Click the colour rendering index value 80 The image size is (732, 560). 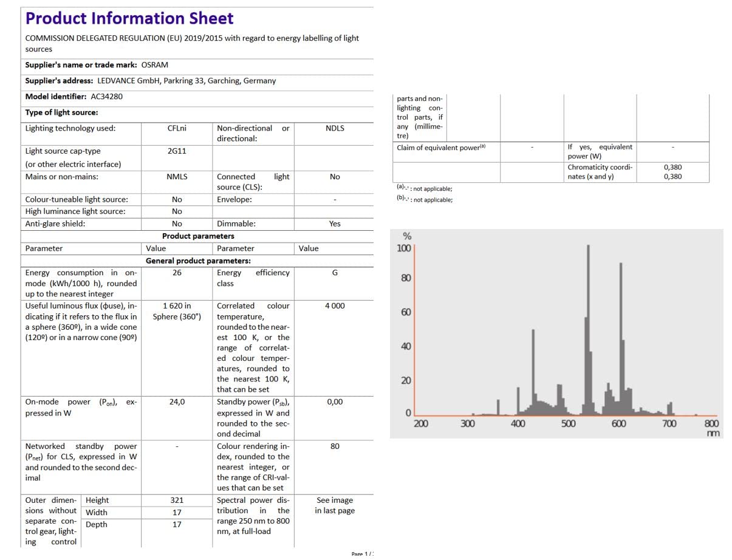point(335,446)
